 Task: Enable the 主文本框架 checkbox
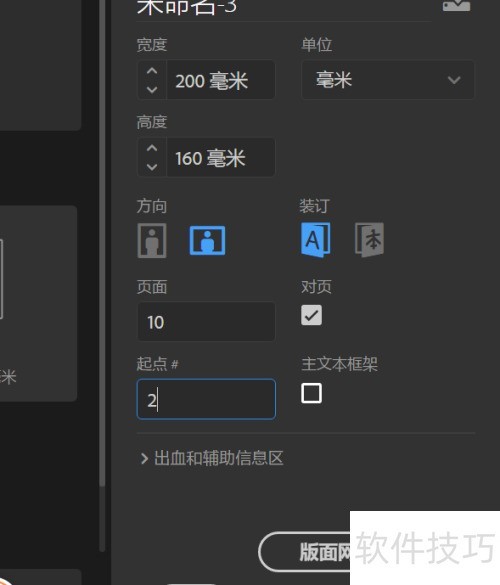pos(312,393)
